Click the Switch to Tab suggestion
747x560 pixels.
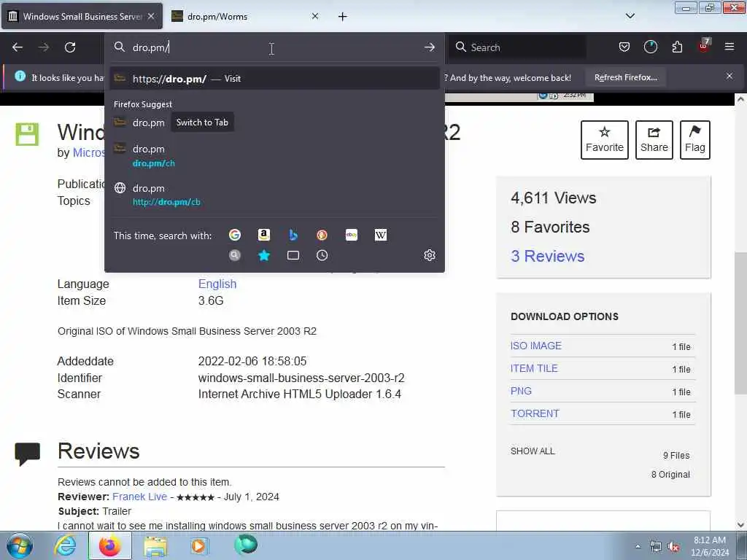pos(274,122)
